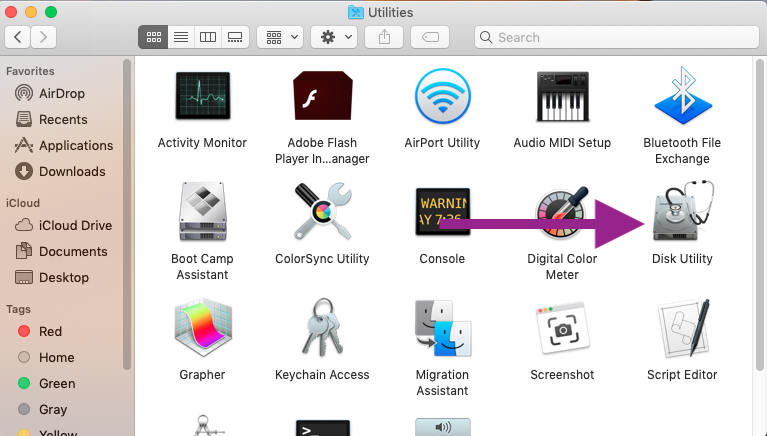Switch to gallery view
Screen dimensions: 767x436
(x=235, y=37)
